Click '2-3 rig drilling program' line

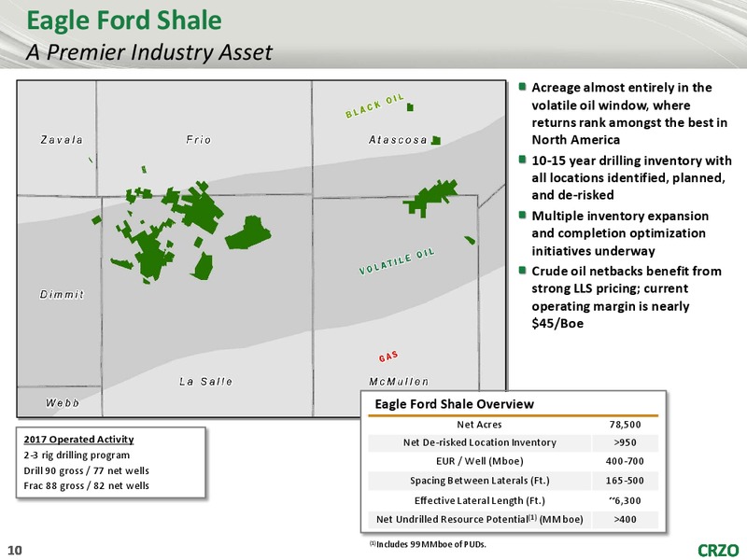77,455
